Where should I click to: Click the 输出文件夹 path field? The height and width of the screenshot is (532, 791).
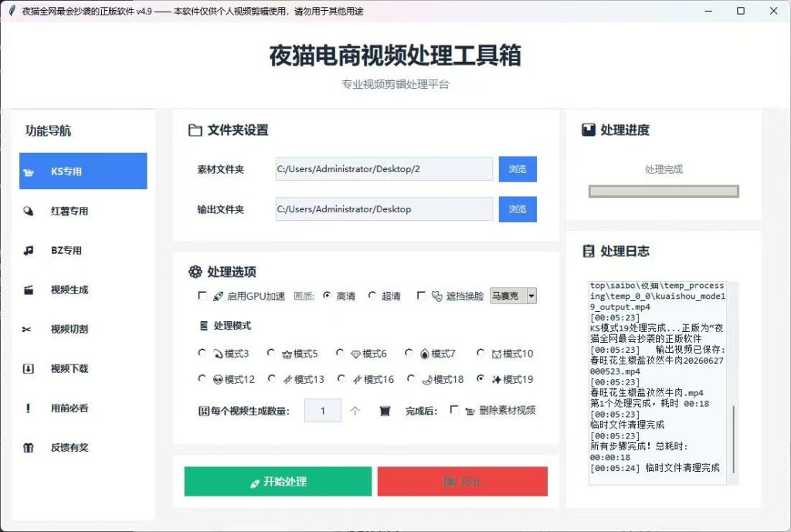(x=385, y=208)
